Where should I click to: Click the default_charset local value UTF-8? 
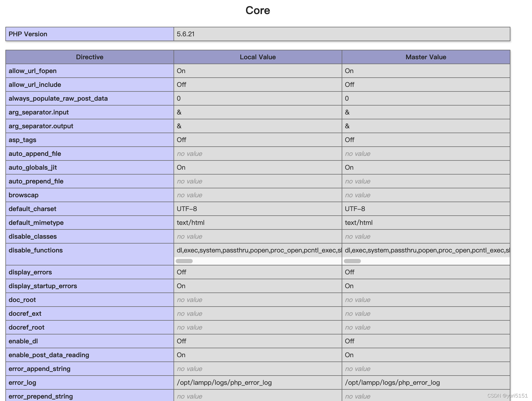[x=187, y=209]
